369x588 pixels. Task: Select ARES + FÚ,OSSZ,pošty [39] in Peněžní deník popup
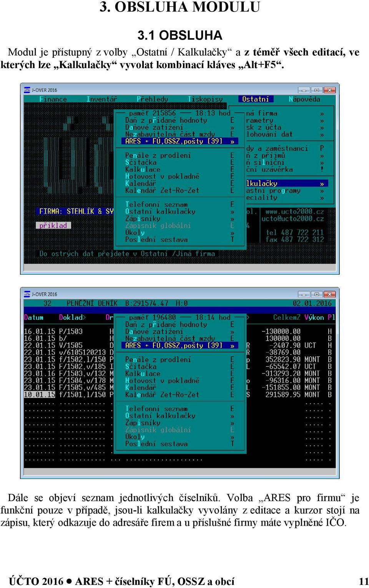click(180, 346)
